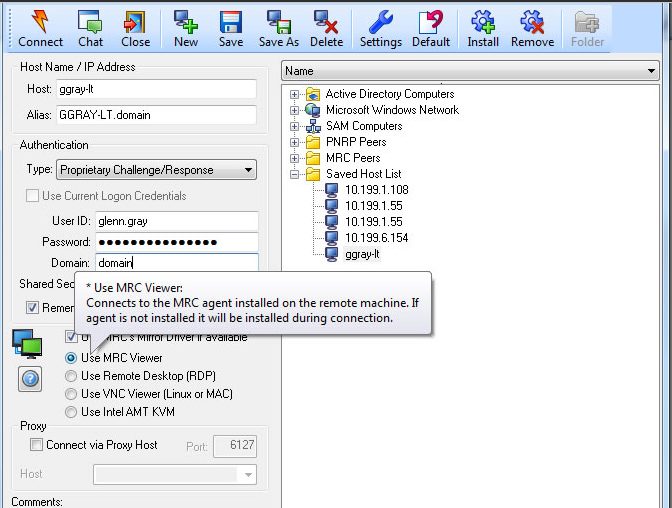This screenshot has height=508, width=672.
Task: Choose Use Intel AMT KVM option
Action: 71,412
